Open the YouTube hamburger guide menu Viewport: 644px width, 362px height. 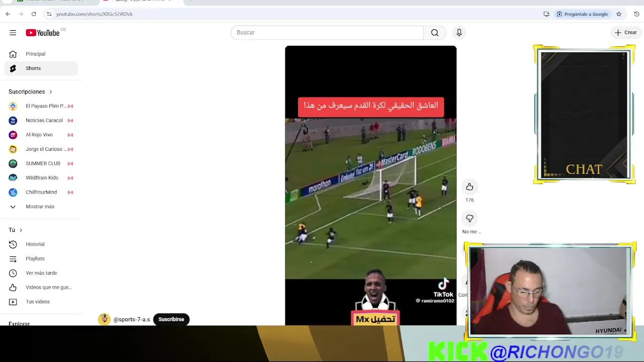tap(13, 33)
